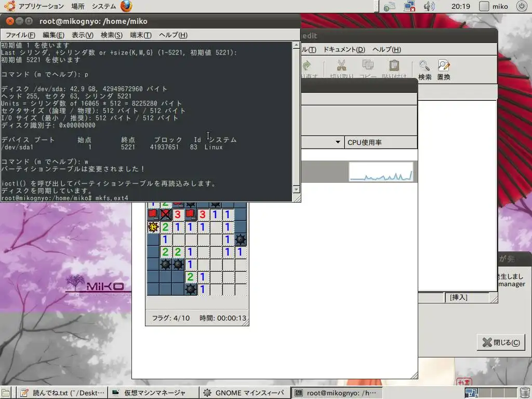532x399 pixels.
Task: Open terminal ファイル(F) menu
Action: pyautogui.click(x=20, y=35)
